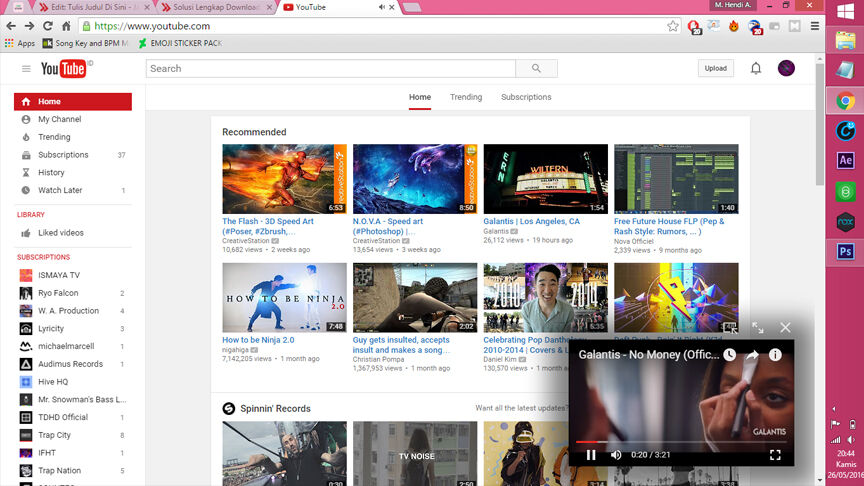Open the YouTube guide hamburger menu
Image resolution: width=864 pixels, height=486 pixels.
coord(26,69)
